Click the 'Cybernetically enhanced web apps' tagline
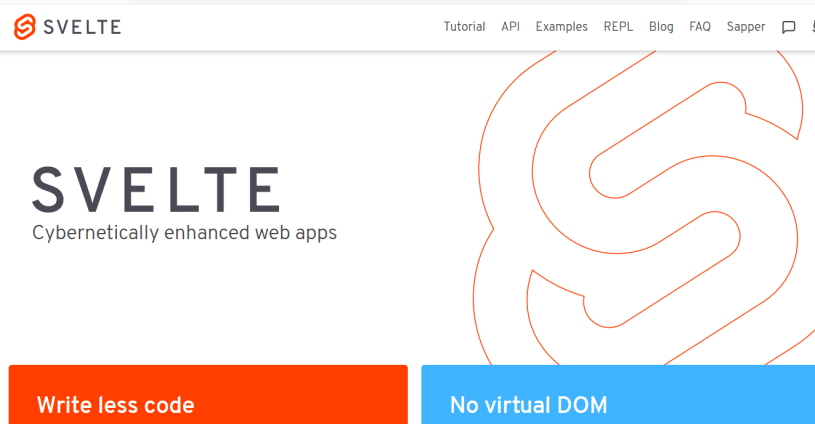Screen dimensions: 815x424 184,233
